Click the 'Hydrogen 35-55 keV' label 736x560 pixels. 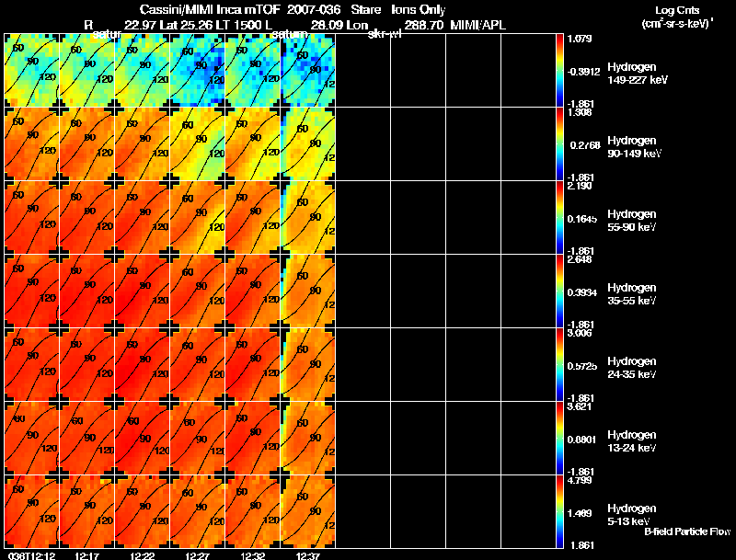[x=632, y=294]
